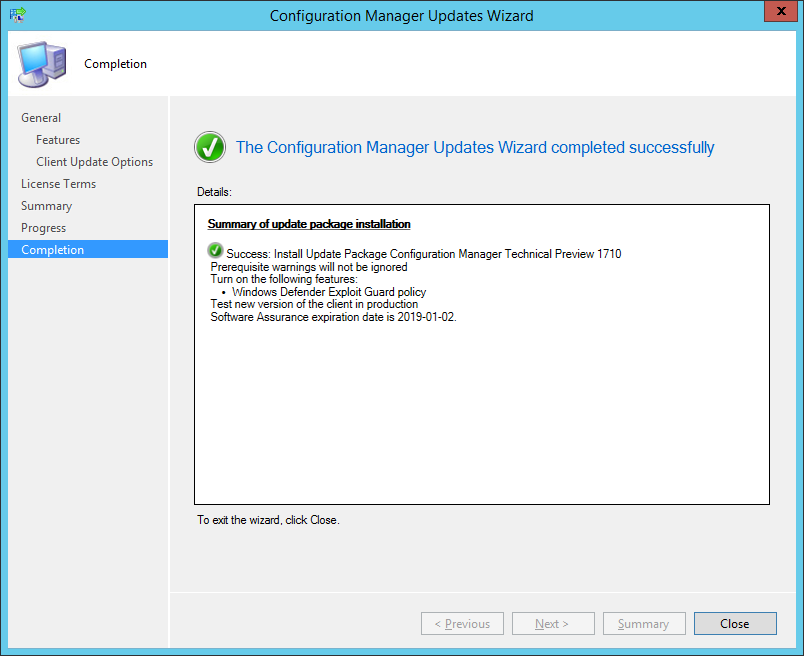Click the Next button

pyautogui.click(x=553, y=624)
